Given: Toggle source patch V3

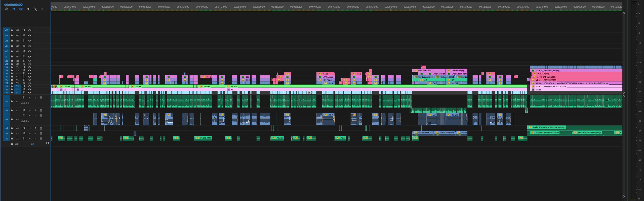Looking at the screenshot, I should (x=7, y=86).
